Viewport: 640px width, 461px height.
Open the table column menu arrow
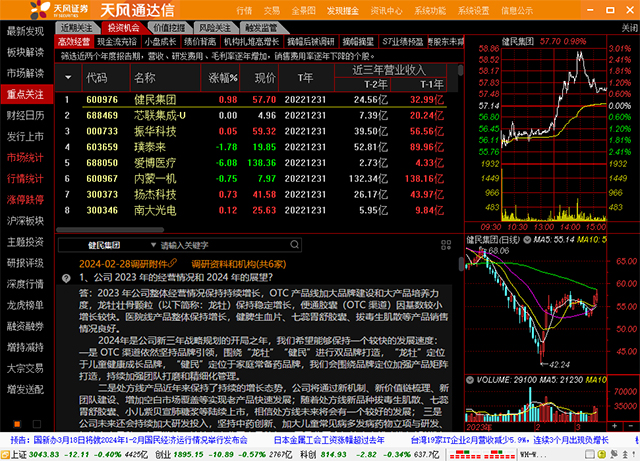click(68, 77)
